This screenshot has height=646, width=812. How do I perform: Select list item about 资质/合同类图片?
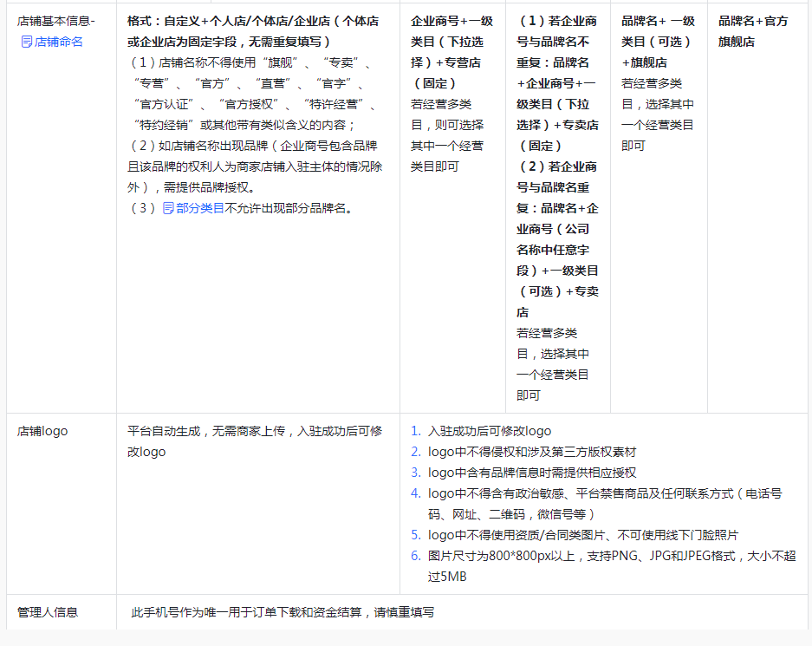click(582, 535)
